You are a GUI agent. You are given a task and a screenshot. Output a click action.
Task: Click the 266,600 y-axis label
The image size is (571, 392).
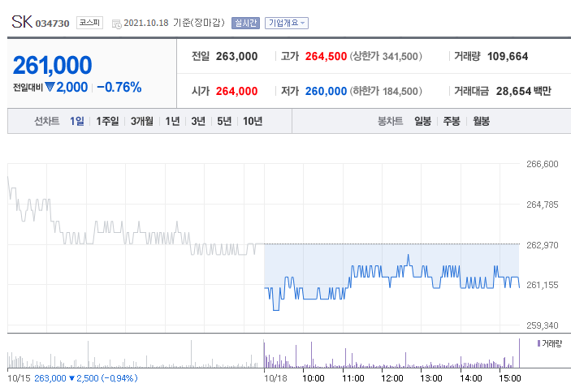(543, 164)
